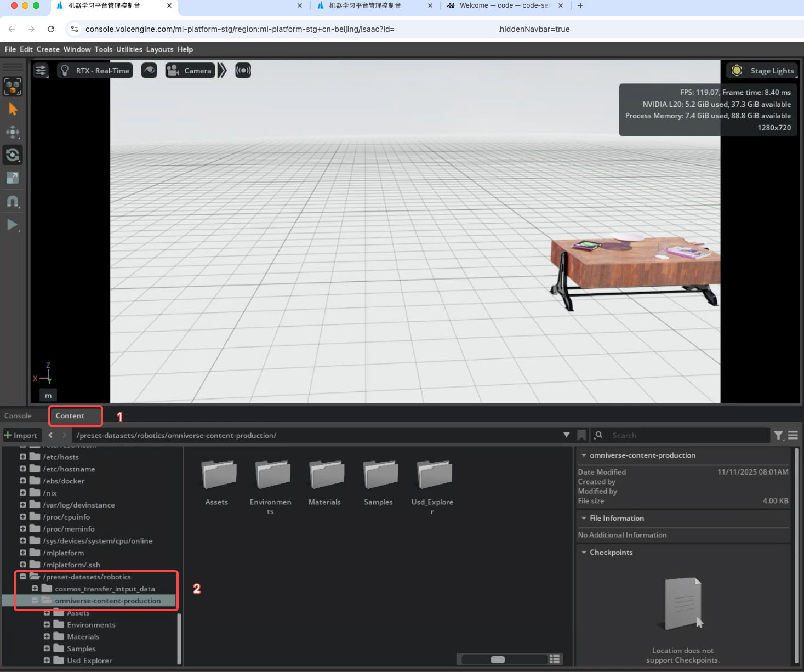Select the Rotate tool in left toolbar
Screen dimensions: 804x672
point(13,155)
